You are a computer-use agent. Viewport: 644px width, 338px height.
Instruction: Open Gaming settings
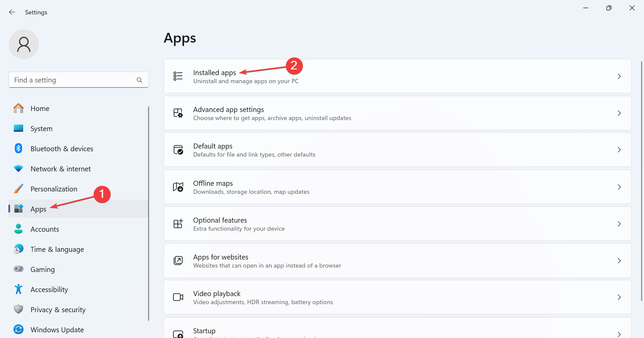78,269
